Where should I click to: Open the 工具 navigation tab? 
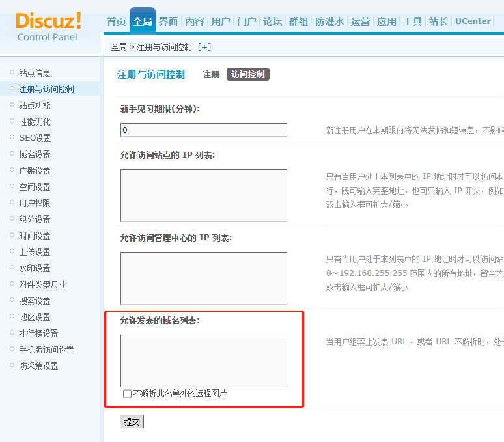pyautogui.click(x=412, y=21)
